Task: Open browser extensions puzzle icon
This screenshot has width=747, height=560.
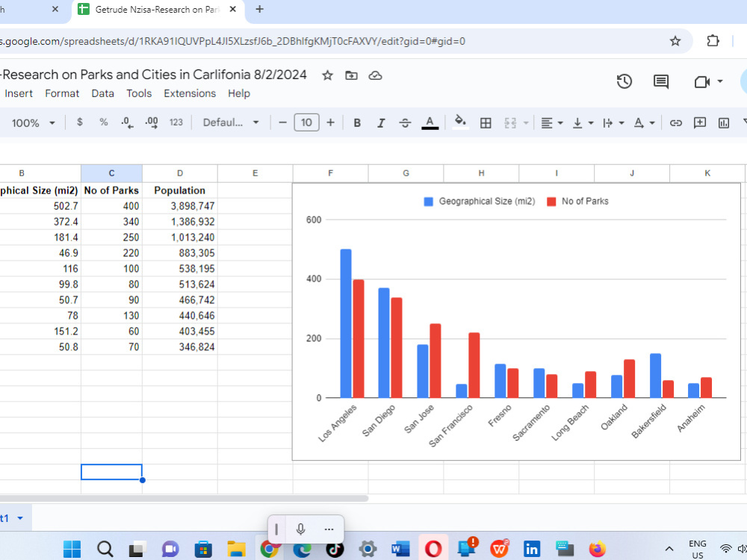Action: (713, 41)
